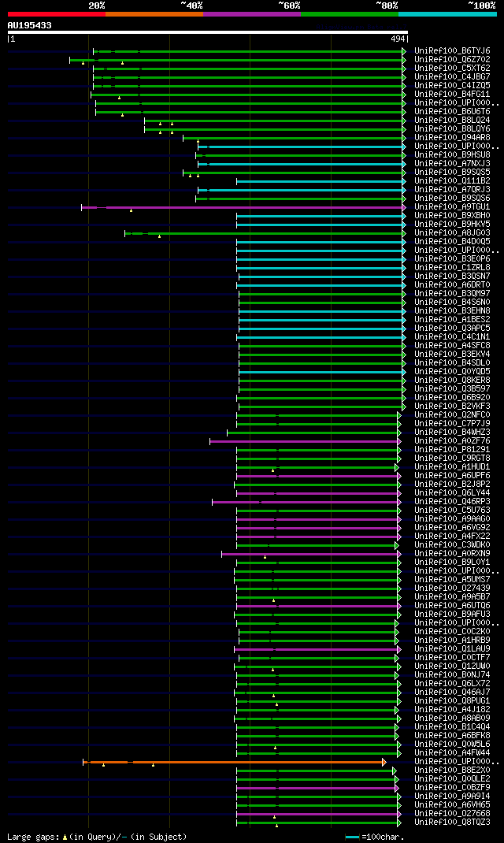Open hit UniRef100_Q6Z702
The width and height of the screenshot is (504, 843).
pyautogui.click(x=452, y=60)
